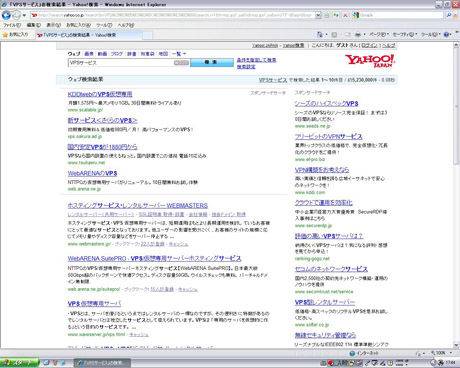Screen dimensions: 460x368
Task: Click the blue 検索 button
Action: click(212, 62)
